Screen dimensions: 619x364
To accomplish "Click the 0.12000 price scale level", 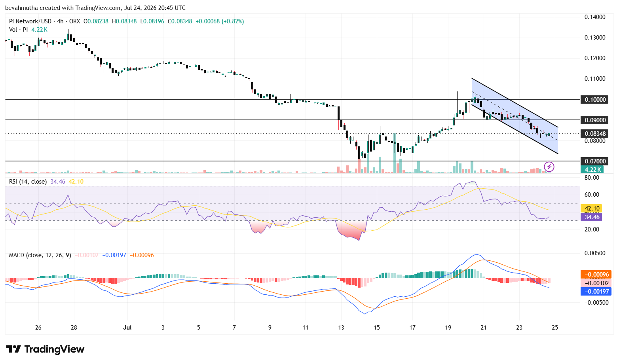I will click(x=595, y=58).
